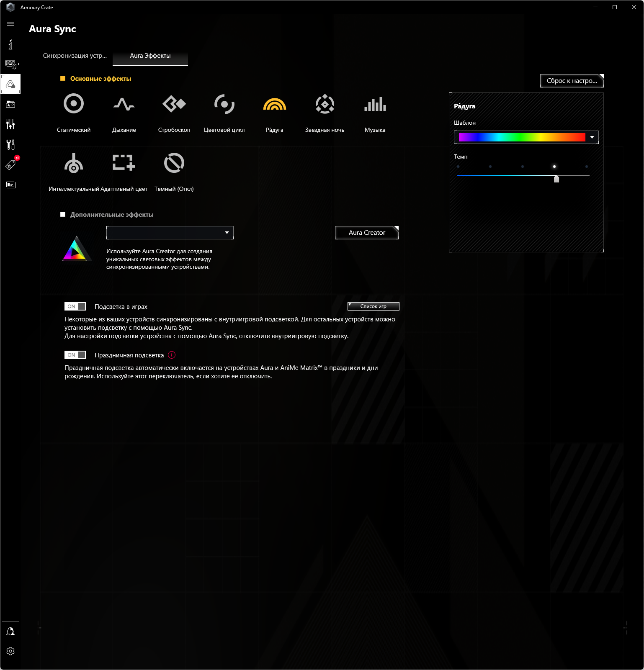The width and height of the screenshot is (644, 670).
Task: Show info for Праздничная подсветка
Action: point(172,355)
